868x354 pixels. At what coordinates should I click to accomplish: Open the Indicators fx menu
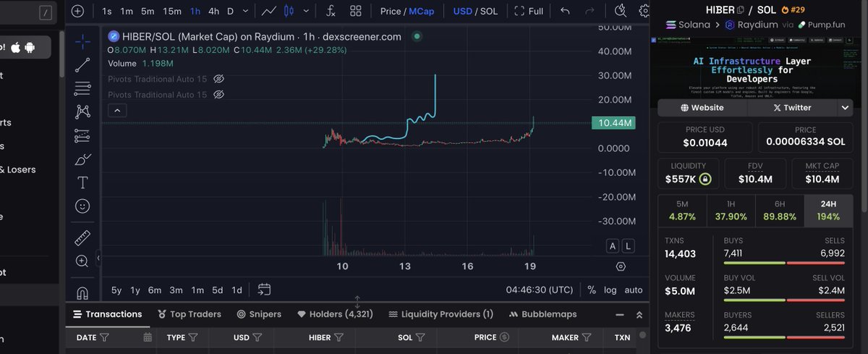[331, 11]
